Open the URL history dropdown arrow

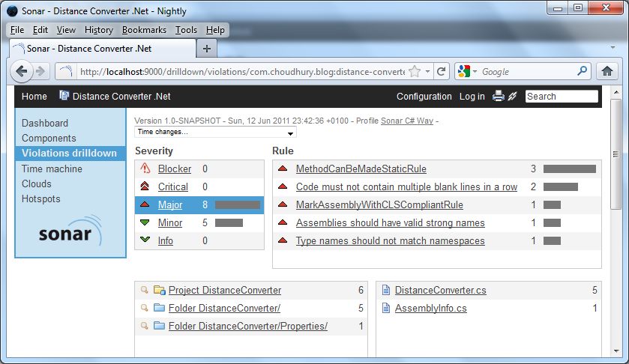[427, 71]
